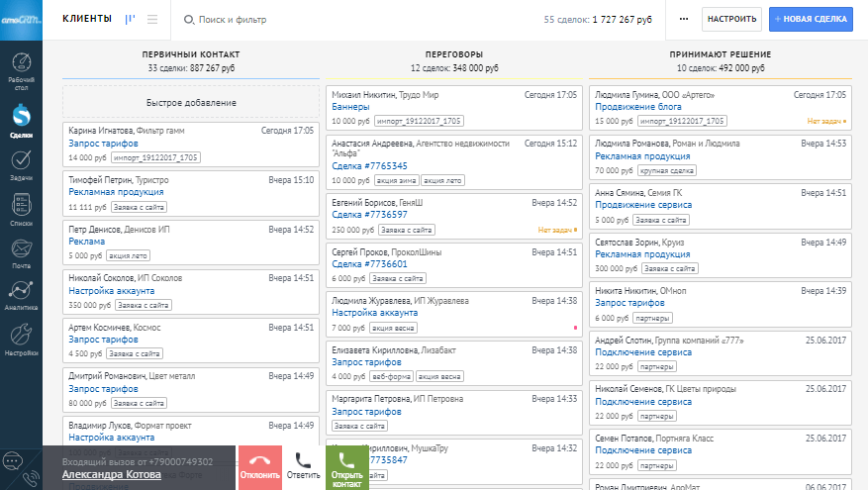Open the three-dots more options menu
The height and width of the screenshot is (490, 868).
684,19
